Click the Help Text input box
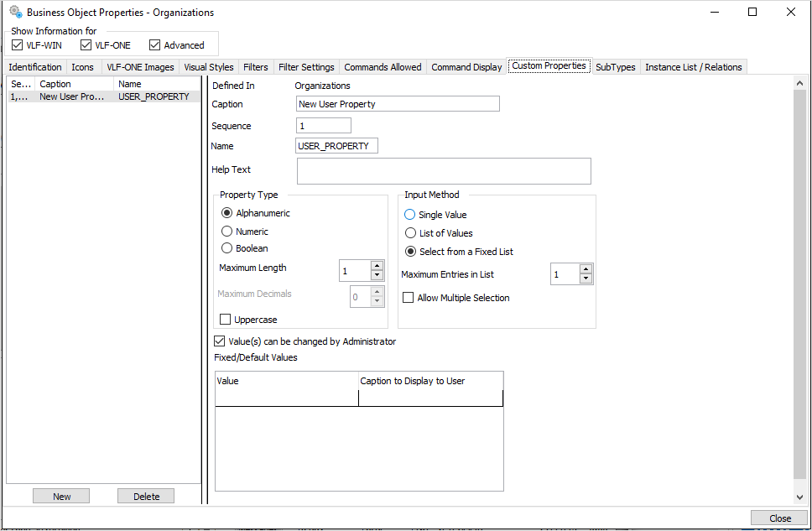Viewport: 812px width, 531px height. point(444,171)
